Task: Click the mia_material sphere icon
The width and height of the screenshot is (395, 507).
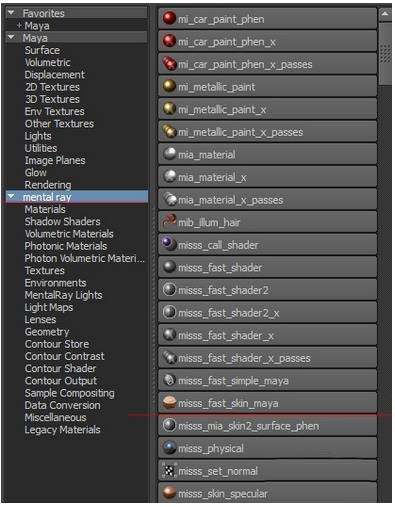Action: coord(169,154)
